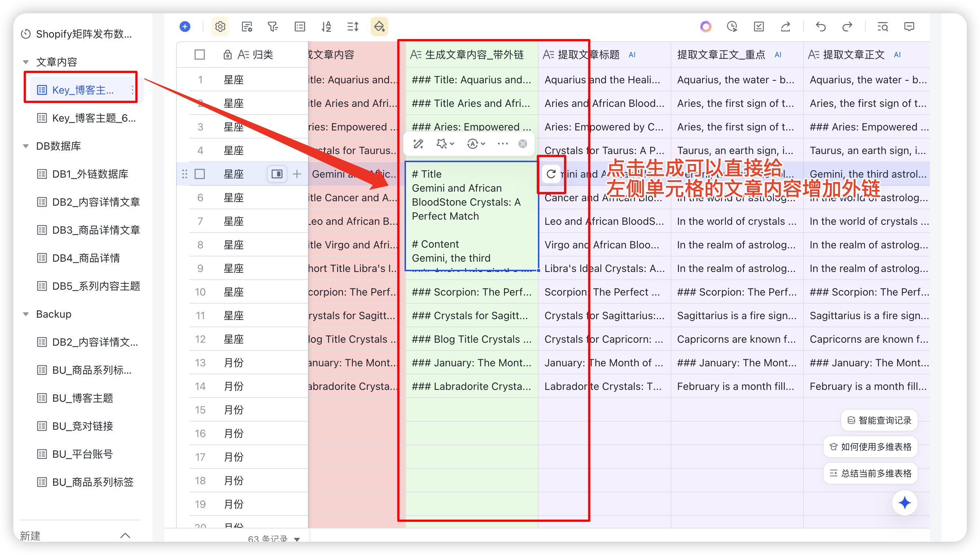Open the AI sparkle dropdown in cell toolbar
This screenshot has height=555, width=980.
click(445, 144)
